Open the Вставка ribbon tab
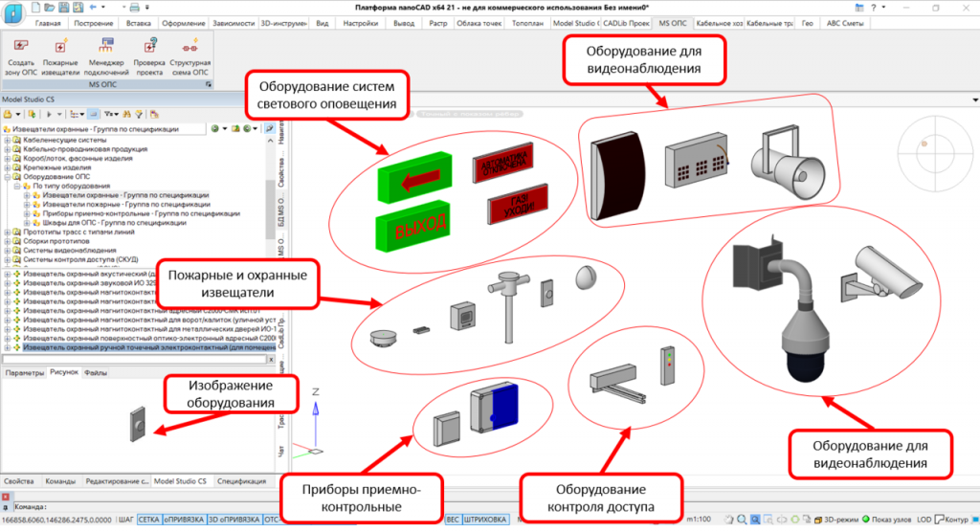Viewport: 980px width, 532px height. pos(140,23)
